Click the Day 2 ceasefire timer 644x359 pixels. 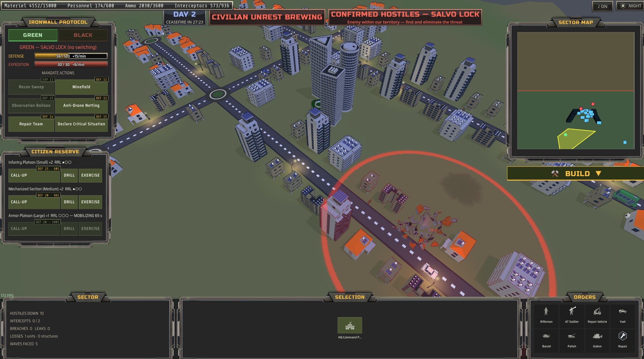pyautogui.click(x=184, y=18)
